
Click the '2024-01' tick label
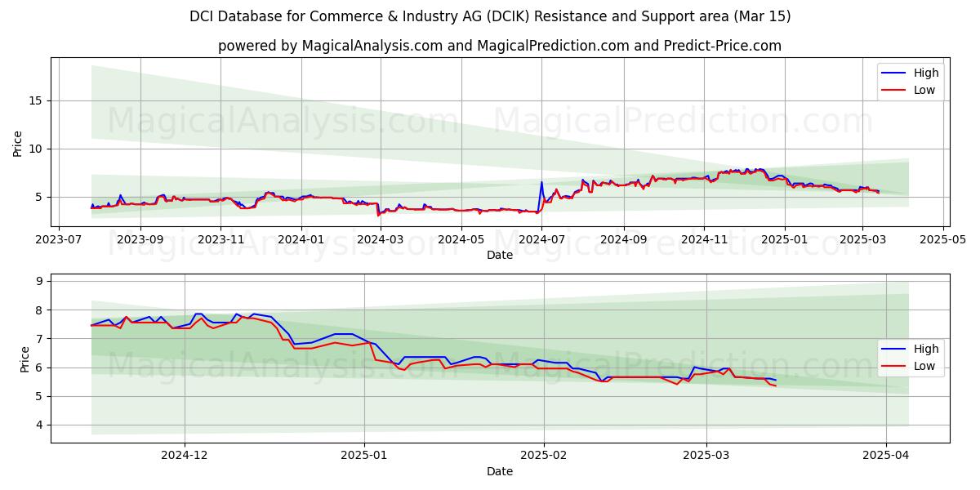click(x=301, y=239)
